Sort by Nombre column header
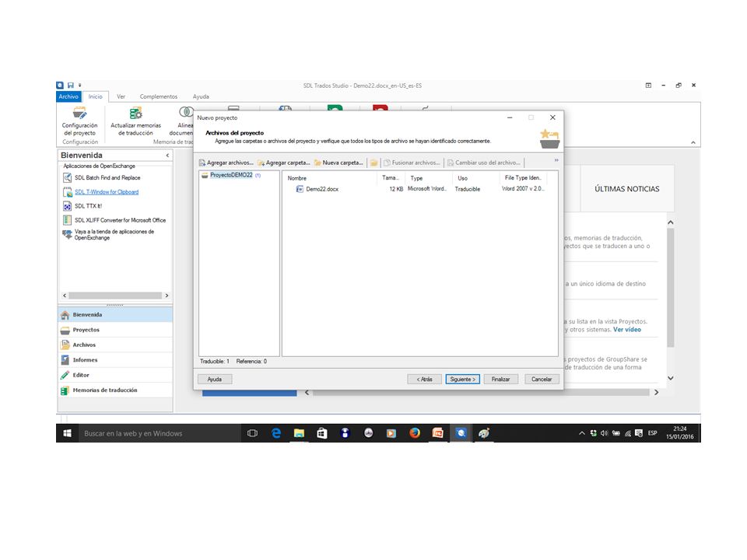This screenshot has height=560, width=747. [x=296, y=178]
